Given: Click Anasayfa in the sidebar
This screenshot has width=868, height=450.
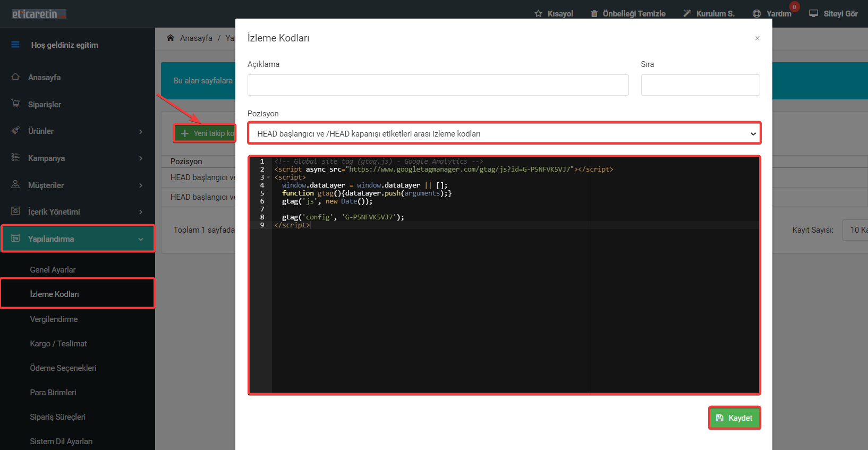Looking at the screenshot, I should coord(45,78).
